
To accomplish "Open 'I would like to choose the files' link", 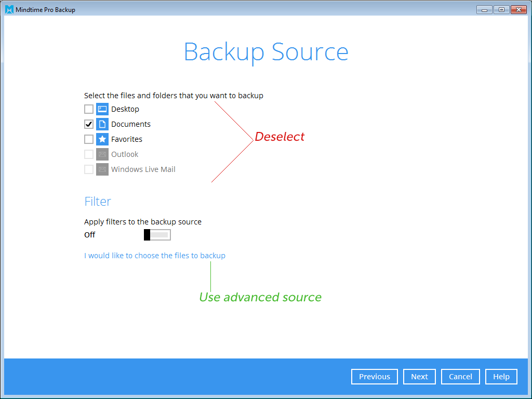I will click(x=155, y=256).
